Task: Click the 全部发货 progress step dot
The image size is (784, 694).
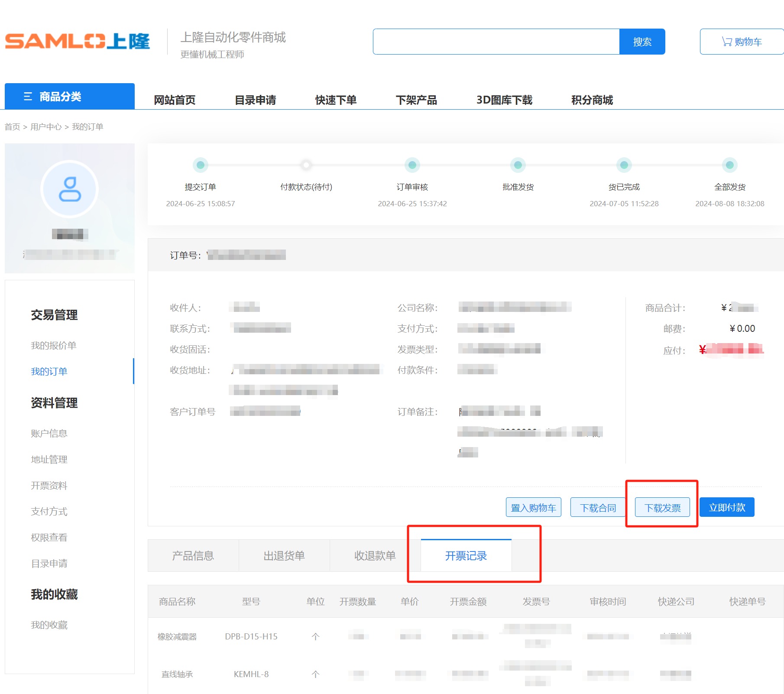Action: 729,165
